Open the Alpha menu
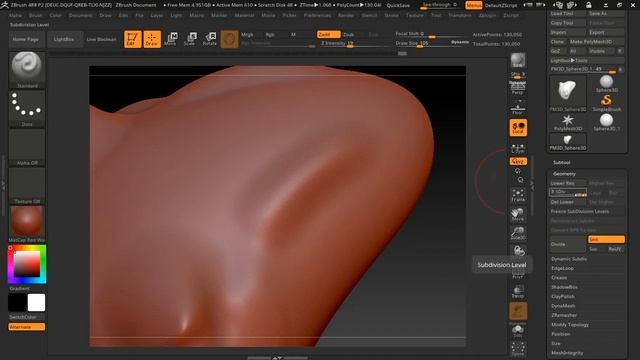The width and height of the screenshot is (640, 360). click(x=15, y=15)
